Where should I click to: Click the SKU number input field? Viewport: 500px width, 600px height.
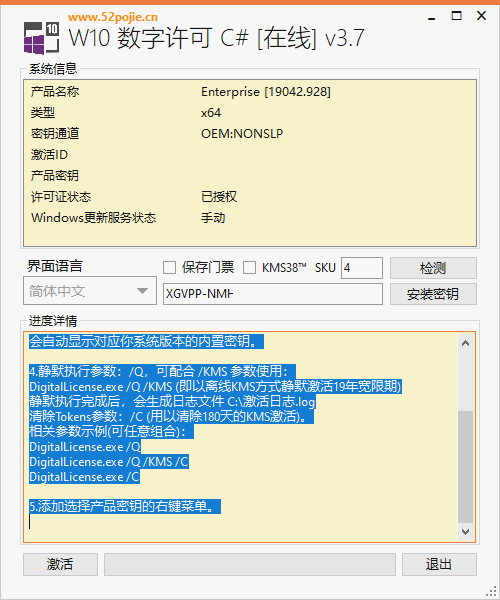[x=362, y=267]
